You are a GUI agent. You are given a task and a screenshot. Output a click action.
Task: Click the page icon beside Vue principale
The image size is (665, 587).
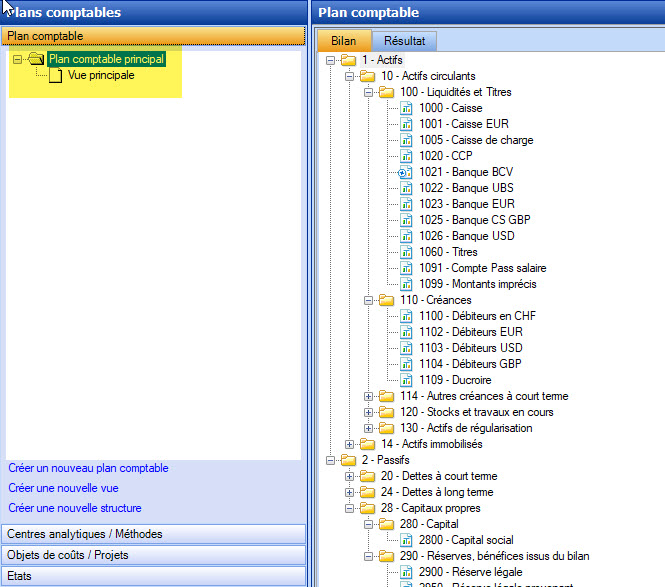click(x=56, y=75)
